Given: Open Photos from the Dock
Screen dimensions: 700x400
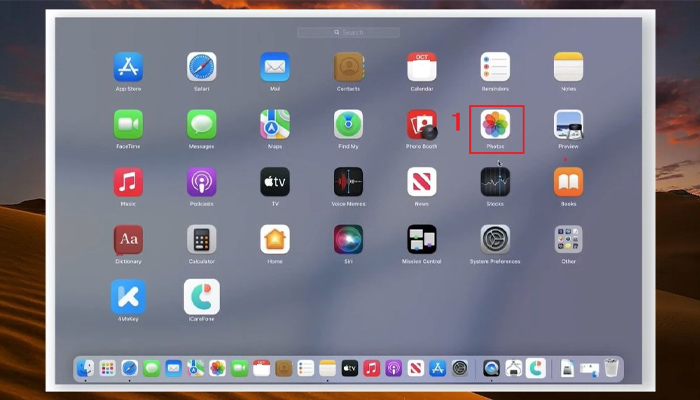Looking at the screenshot, I should pos(217,368).
